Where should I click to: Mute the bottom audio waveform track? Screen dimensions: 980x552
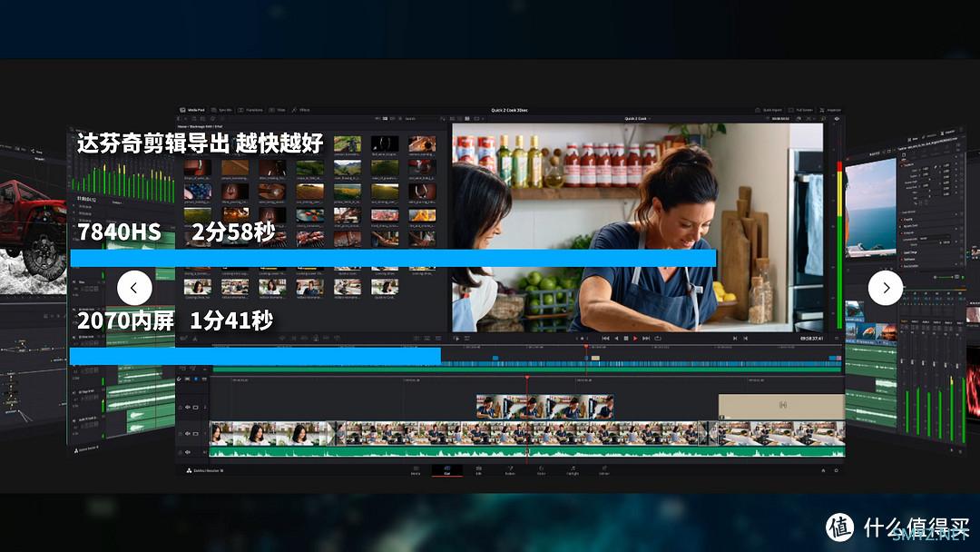pos(188,452)
